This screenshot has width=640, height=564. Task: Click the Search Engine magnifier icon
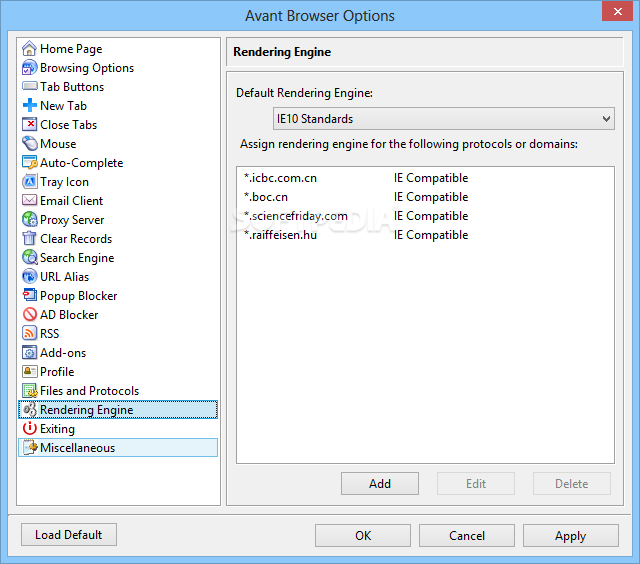click(x=29, y=258)
